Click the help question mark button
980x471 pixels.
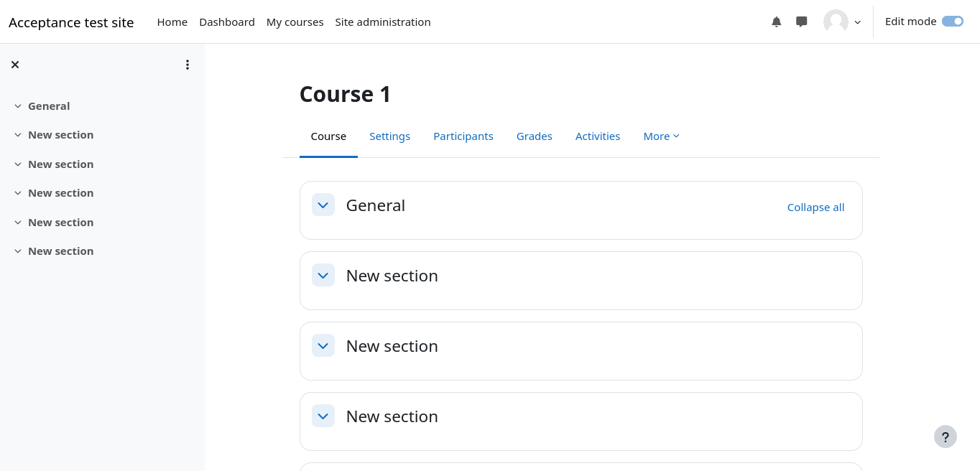coord(945,437)
